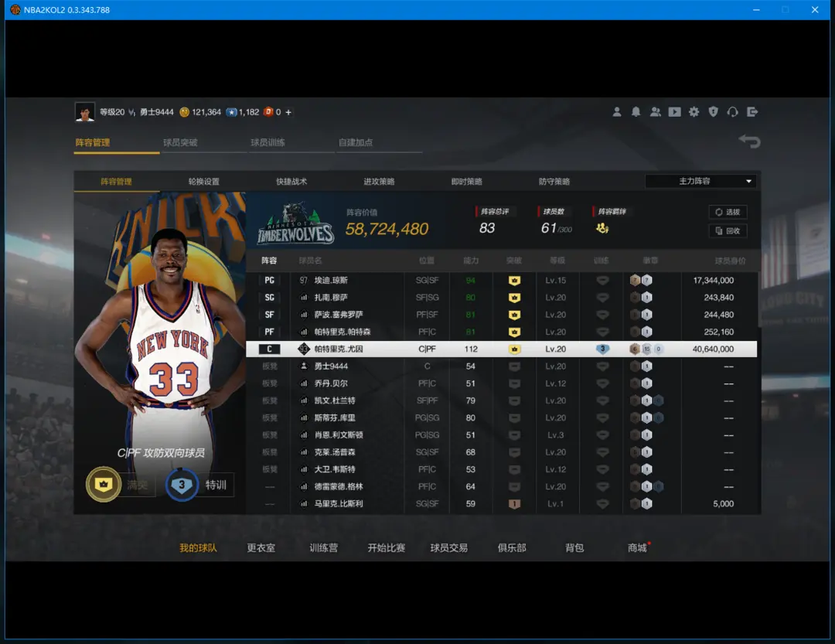Viewport: 835px width, 644px height.
Task: Click the logout exit icon
Action: (x=752, y=112)
